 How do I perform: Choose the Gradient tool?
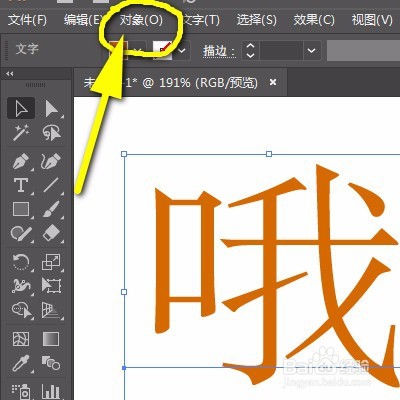51,339
